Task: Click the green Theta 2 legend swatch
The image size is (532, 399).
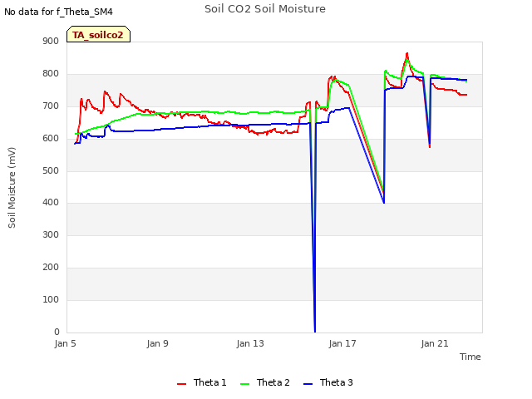Action: point(244,384)
